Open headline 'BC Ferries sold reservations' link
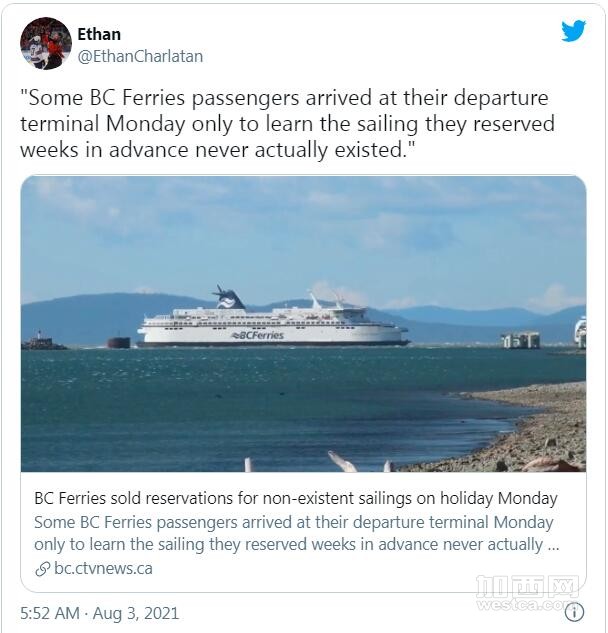This screenshot has height=633, width=608. coord(295,498)
